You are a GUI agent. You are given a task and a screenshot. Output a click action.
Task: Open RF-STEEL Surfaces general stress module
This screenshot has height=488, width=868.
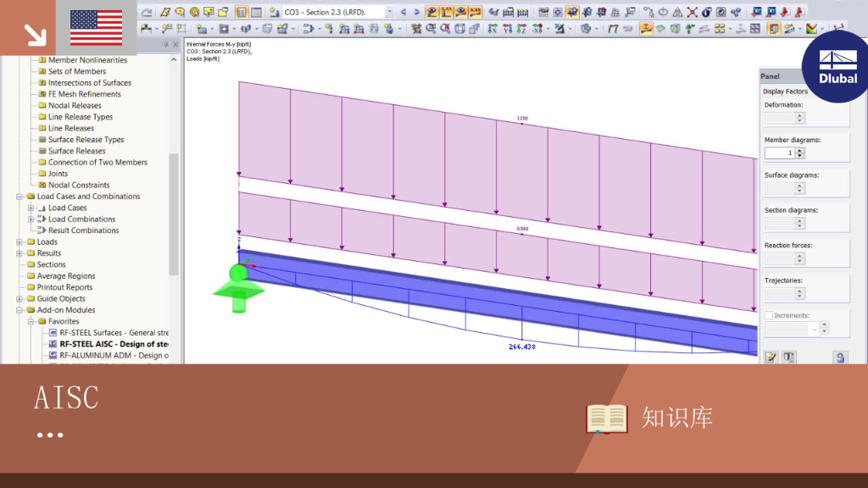114,332
